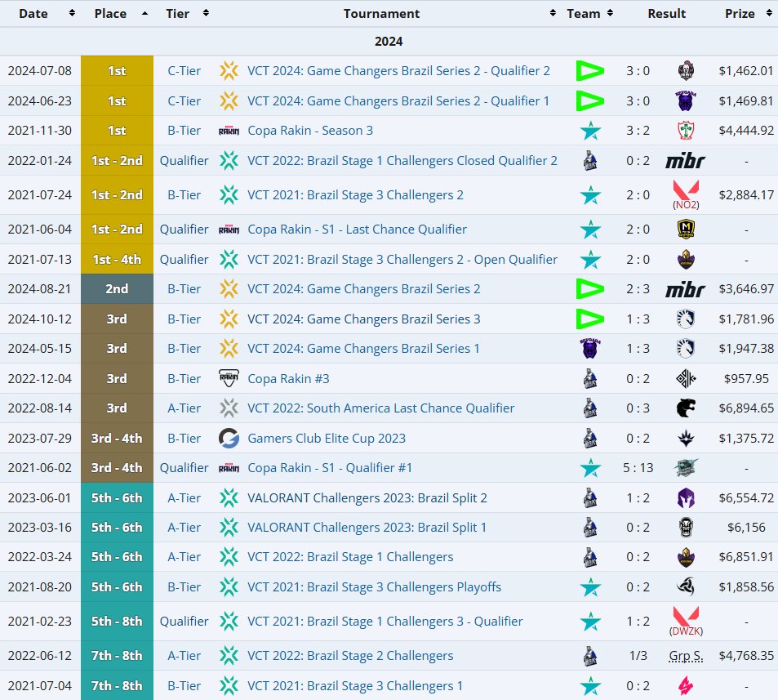Click the A-Tier link in 2022-08-14 row

coord(184,408)
